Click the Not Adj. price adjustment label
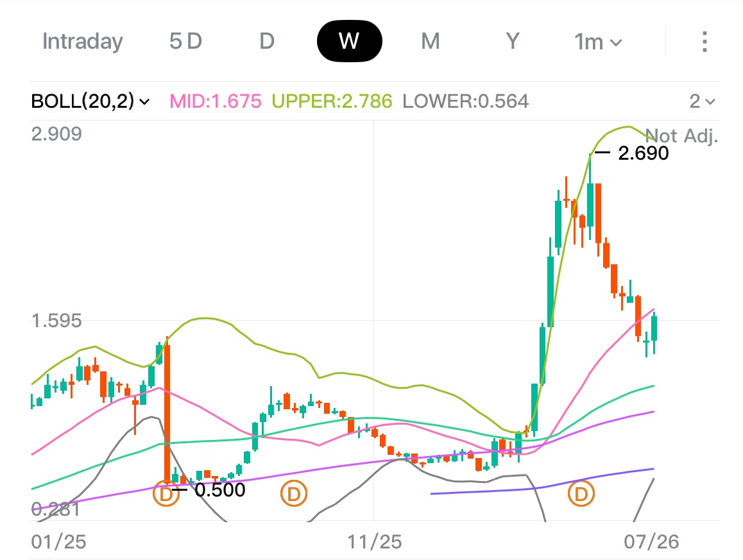 click(681, 136)
